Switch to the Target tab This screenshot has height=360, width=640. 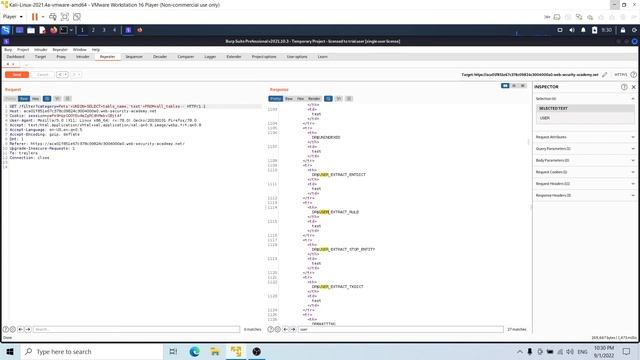40,57
